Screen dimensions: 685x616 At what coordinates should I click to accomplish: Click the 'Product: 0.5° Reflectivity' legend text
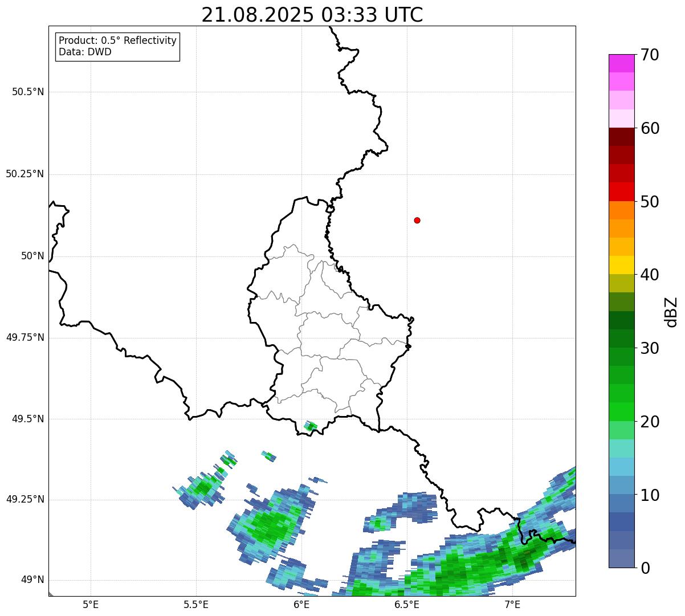tap(117, 41)
